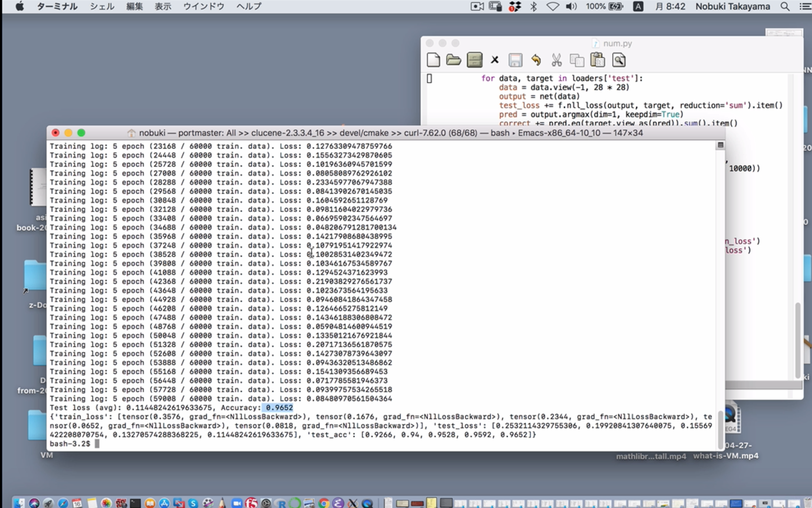Open the 表示 menu
The height and width of the screenshot is (508, 812).
pyautogui.click(x=163, y=6)
